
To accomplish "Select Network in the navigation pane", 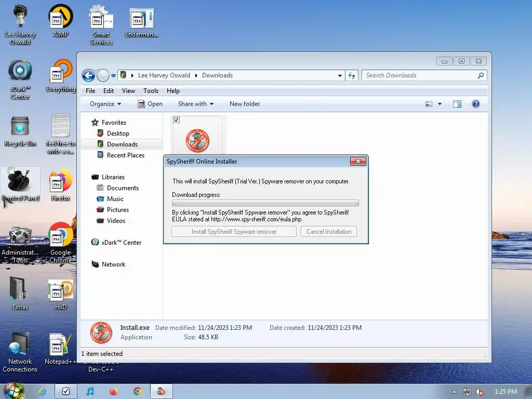I will pyautogui.click(x=113, y=264).
